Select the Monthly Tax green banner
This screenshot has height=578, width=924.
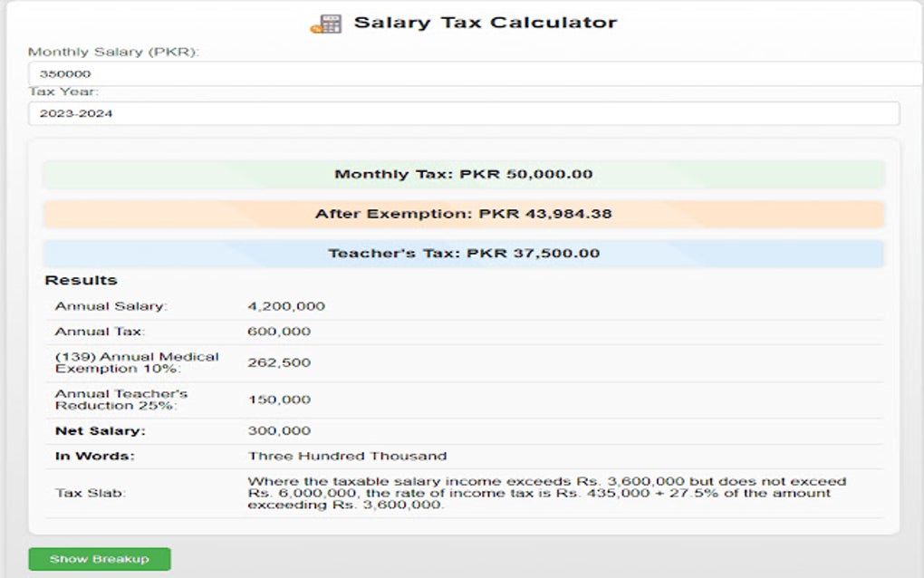pos(462,173)
